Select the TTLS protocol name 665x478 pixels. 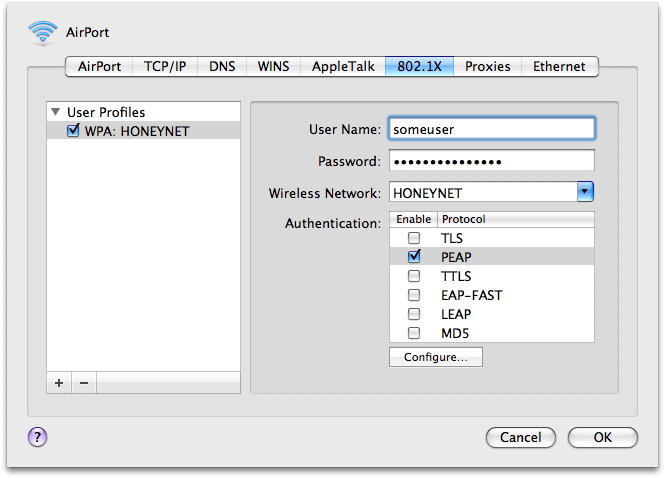click(x=456, y=276)
